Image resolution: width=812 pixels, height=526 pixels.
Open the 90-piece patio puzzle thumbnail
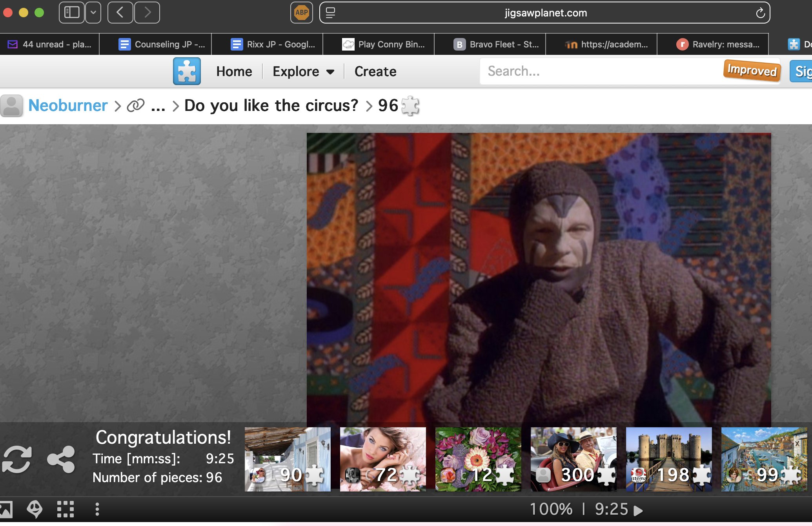288,459
